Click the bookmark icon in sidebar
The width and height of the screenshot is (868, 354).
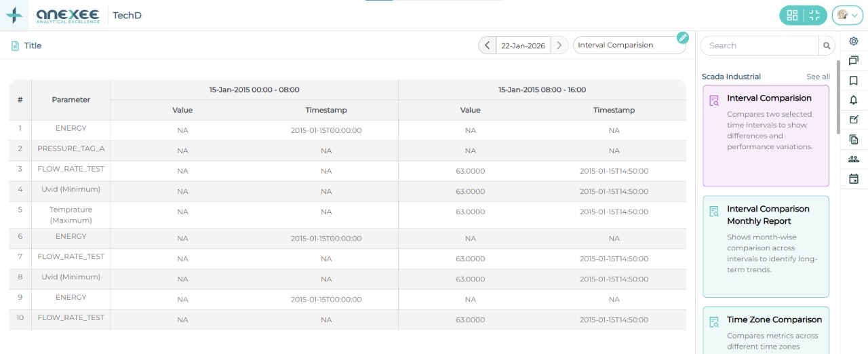[x=854, y=81]
